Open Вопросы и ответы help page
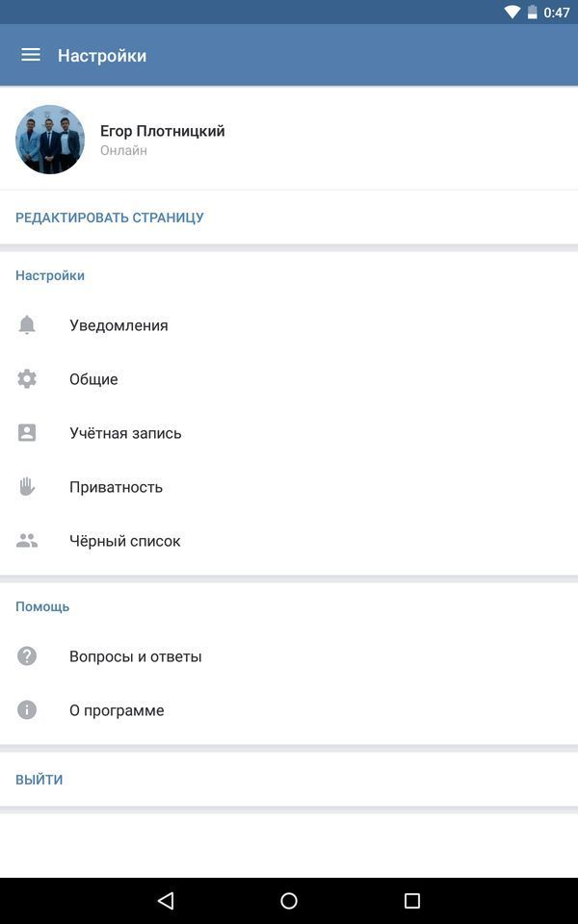This screenshot has height=924, width=578. [136, 656]
